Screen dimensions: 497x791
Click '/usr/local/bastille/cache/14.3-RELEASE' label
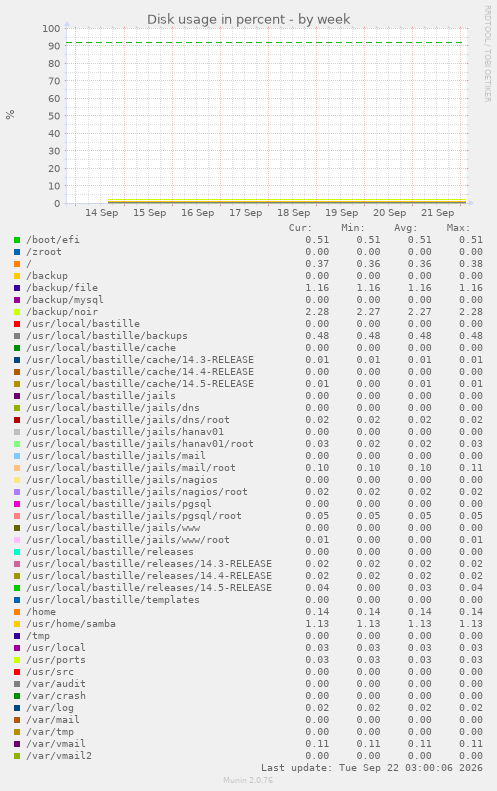[140, 360]
